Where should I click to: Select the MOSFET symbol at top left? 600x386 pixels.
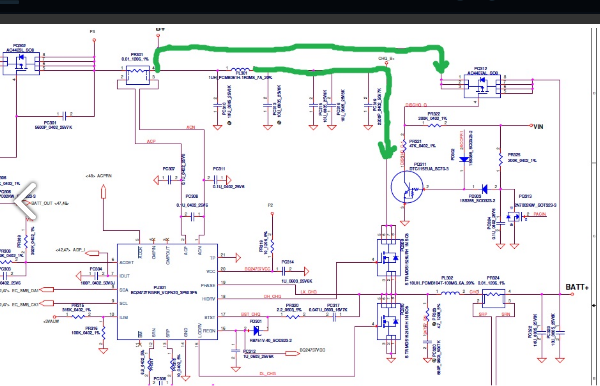pyautogui.click(x=21, y=64)
